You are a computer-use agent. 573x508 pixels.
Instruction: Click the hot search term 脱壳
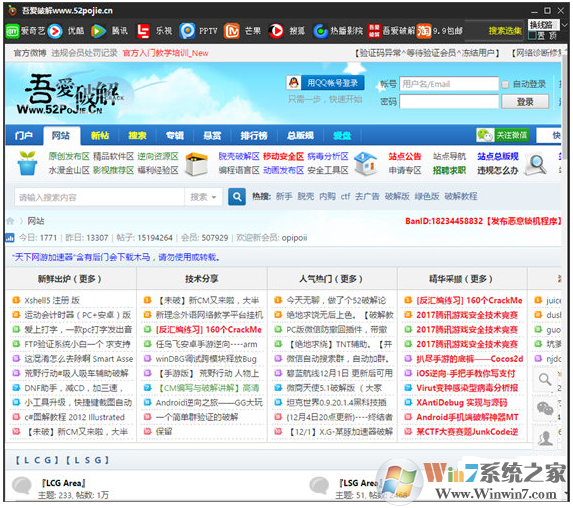point(306,197)
